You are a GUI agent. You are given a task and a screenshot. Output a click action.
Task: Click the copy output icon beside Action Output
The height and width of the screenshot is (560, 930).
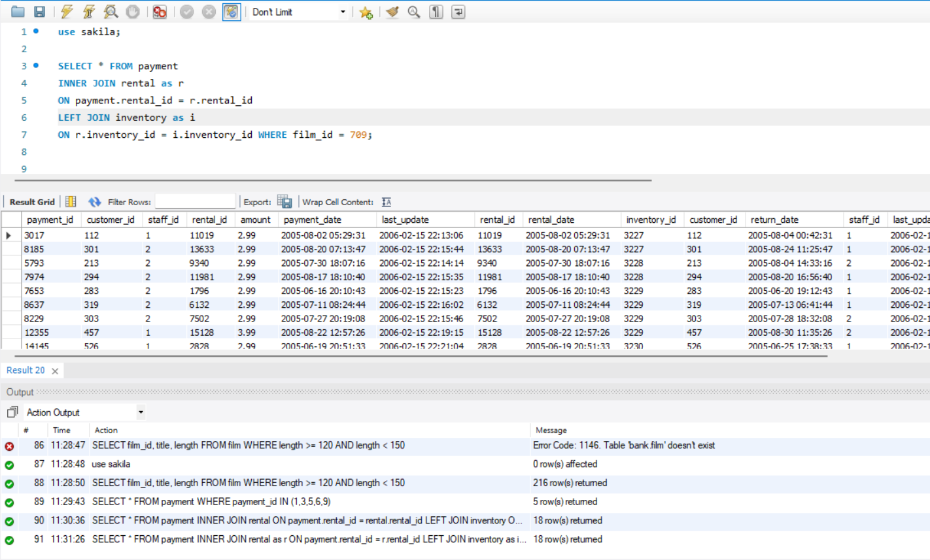[x=12, y=412]
